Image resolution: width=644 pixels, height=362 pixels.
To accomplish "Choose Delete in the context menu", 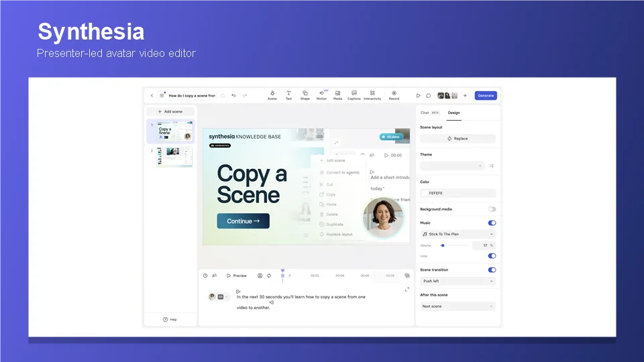I will 329,215.
